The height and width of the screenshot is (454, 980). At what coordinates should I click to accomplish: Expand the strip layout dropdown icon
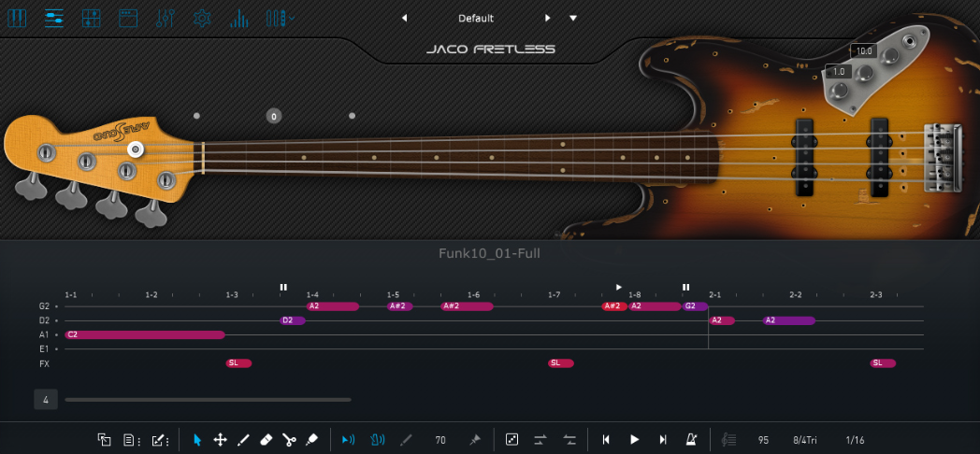(280, 18)
